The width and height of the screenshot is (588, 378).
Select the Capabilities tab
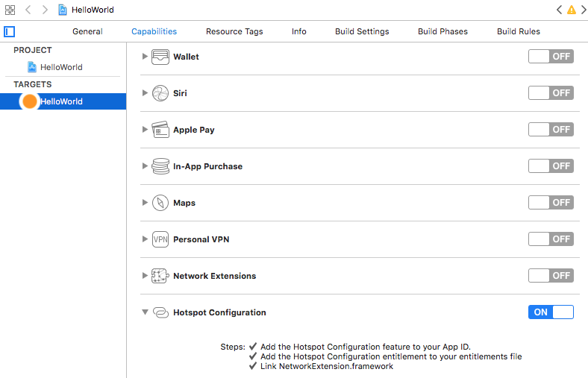154,31
